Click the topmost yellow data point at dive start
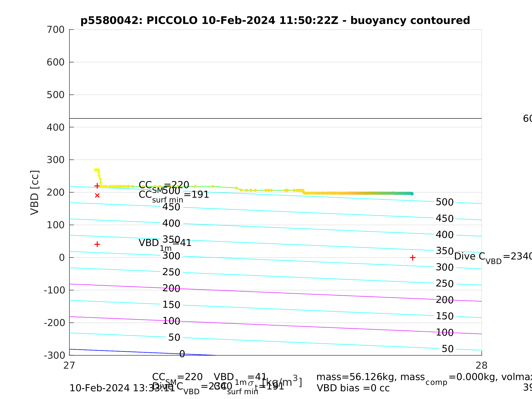532x399 pixels. tap(95, 170)
